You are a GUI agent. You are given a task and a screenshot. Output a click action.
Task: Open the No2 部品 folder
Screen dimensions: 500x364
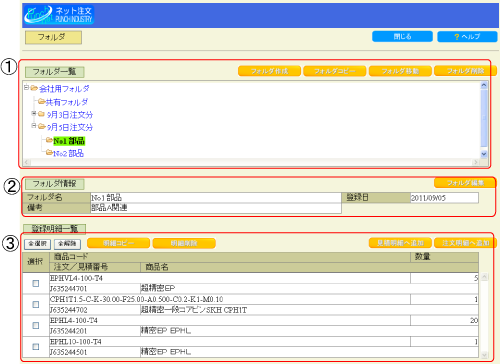click(x=68, y=153)
